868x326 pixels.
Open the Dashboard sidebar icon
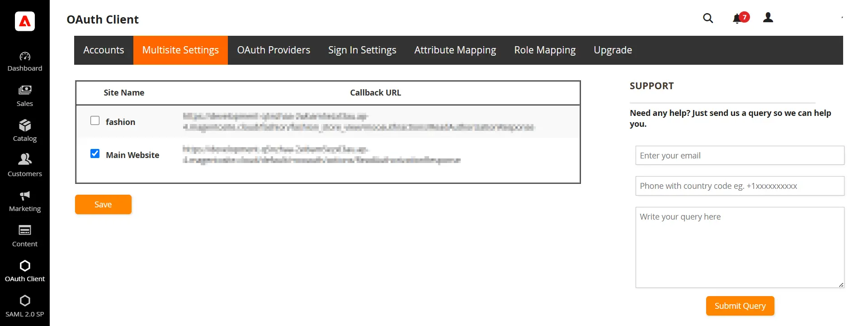pos(25,62)
